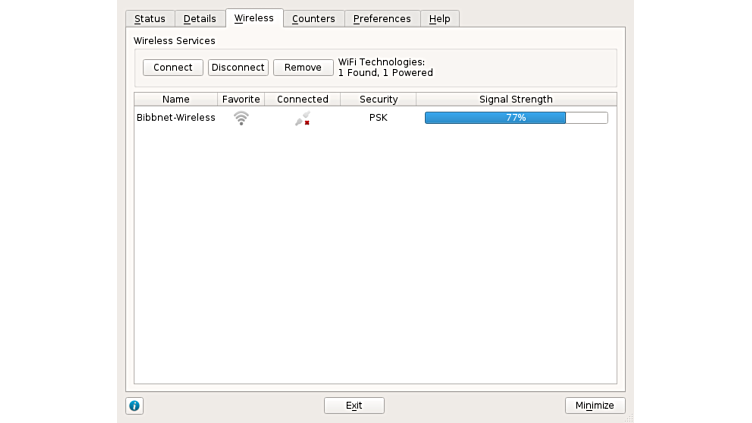Click the Connected column header
752x423 pixels.
[302, 100]
